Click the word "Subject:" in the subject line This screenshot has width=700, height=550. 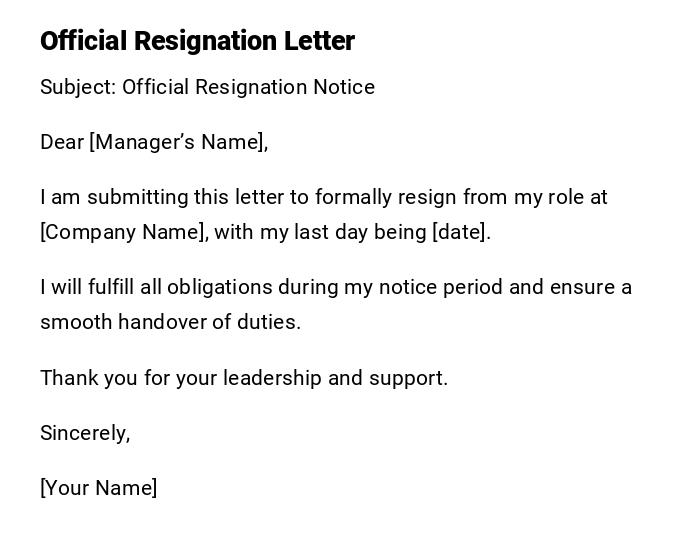(78, 87)
